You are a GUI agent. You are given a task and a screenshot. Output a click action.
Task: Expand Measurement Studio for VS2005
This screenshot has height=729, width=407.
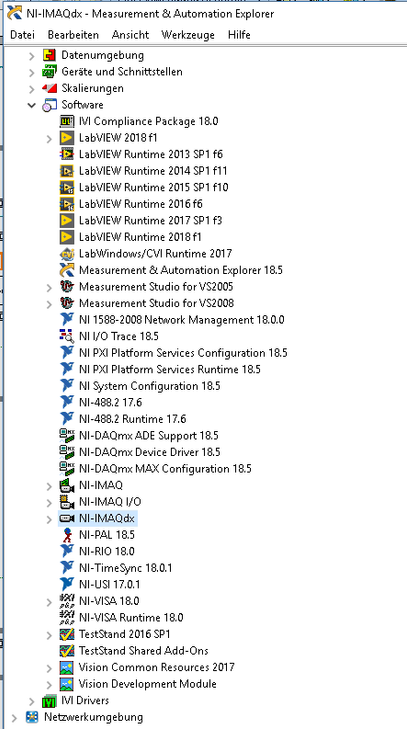click(49, 287)
